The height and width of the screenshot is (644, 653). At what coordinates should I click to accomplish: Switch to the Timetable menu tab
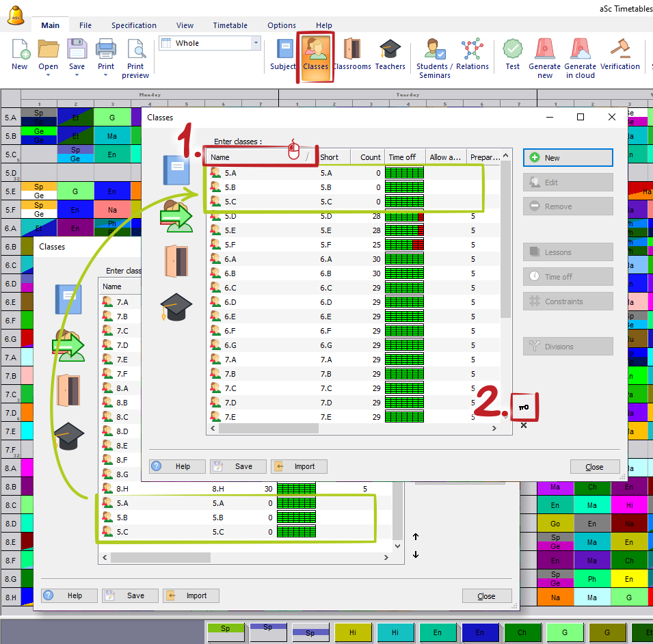(x=230, y=25)
